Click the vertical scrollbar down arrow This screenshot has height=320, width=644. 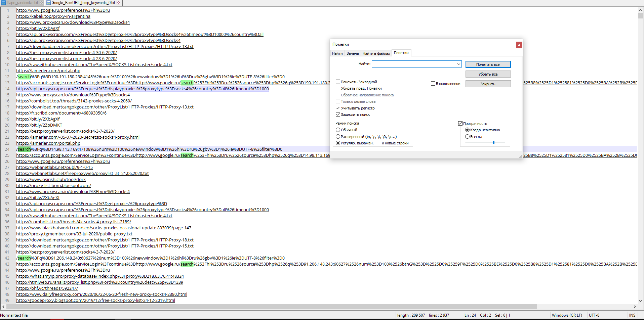(640, 301)
